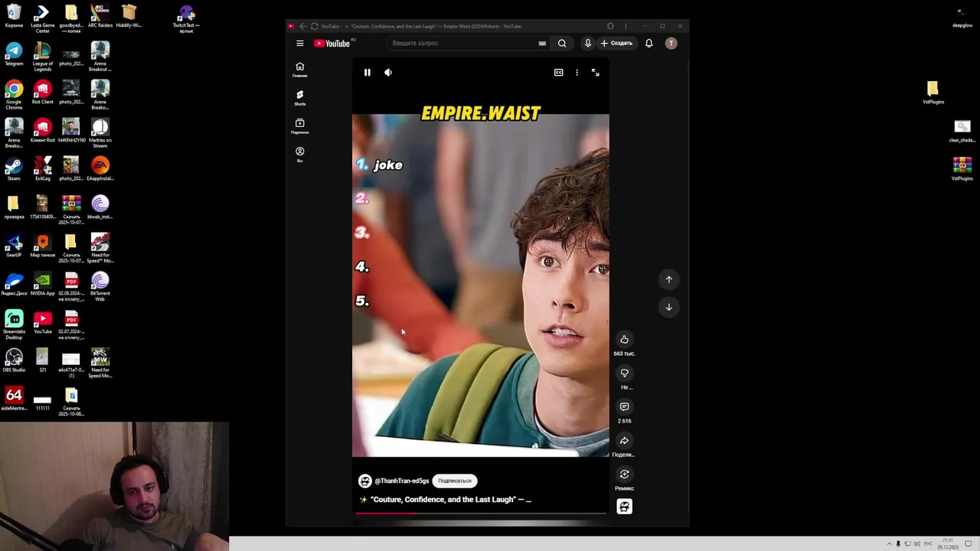
Task: Open GearUP desktop shortcut
Action: pyautogui.click(x=14, y=246)
